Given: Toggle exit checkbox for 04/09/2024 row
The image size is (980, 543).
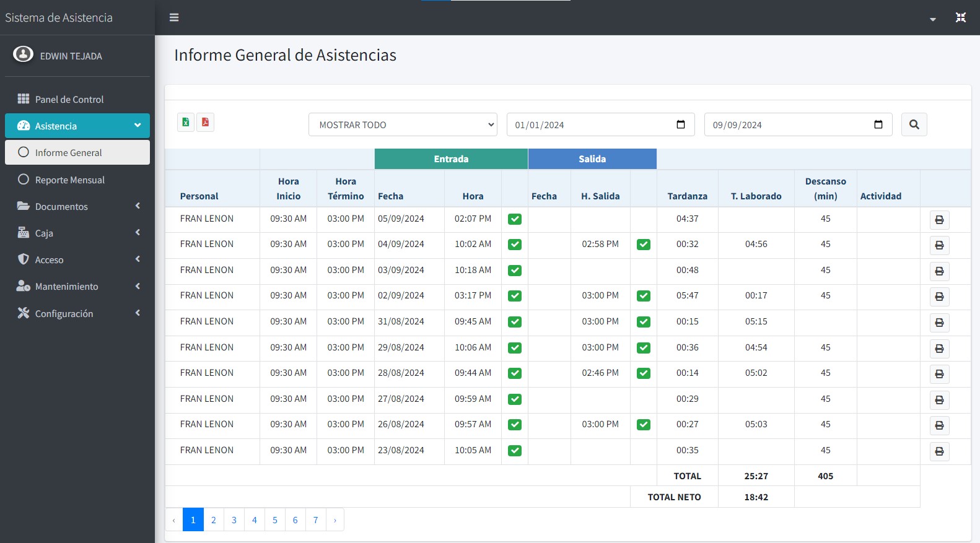Looking at the screenshot, I should [644, 245].
